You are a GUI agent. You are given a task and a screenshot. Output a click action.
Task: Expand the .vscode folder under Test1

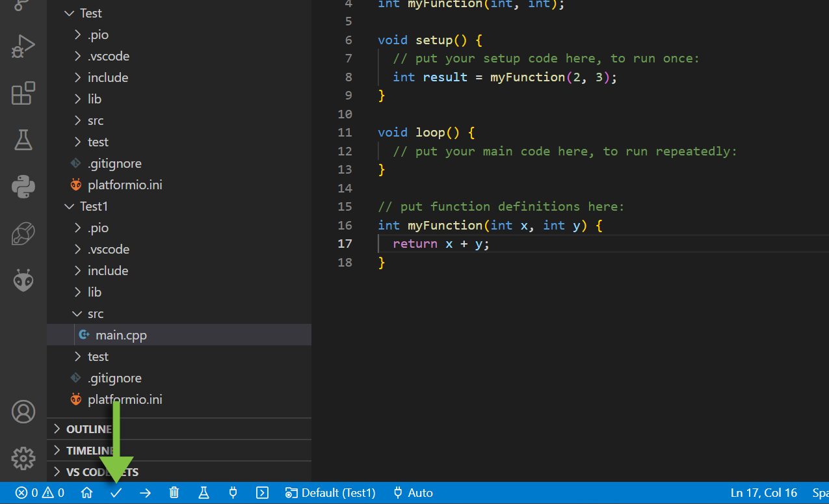[179, 249]
